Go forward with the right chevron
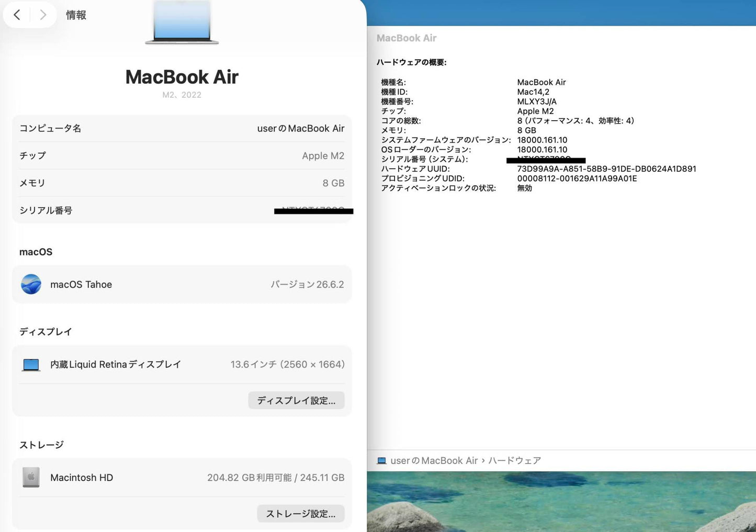 point(43,15)
